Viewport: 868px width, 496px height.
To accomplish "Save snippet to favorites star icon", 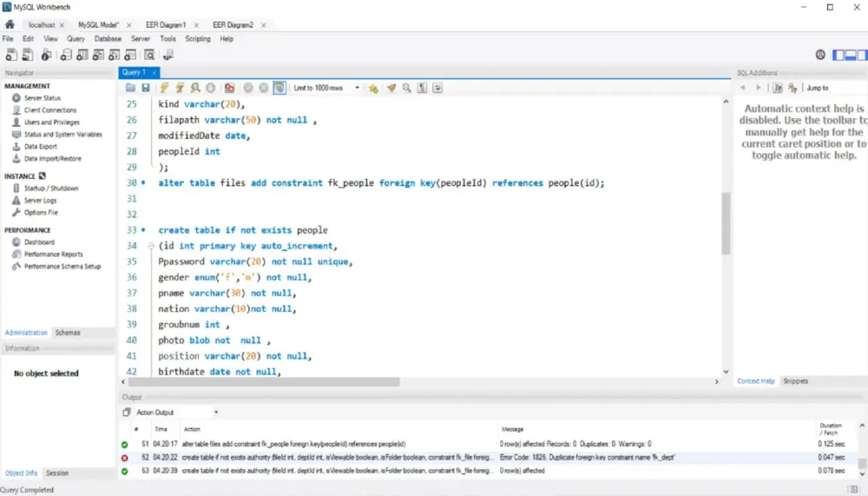I will coord(373,88).
